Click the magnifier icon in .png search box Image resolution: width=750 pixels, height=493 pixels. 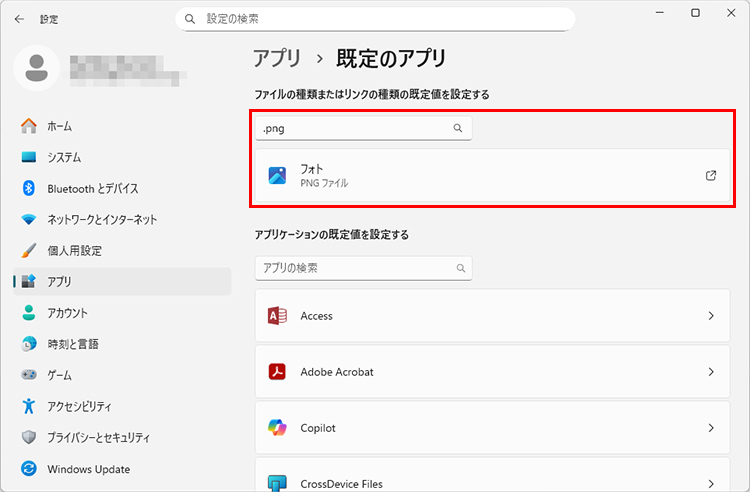click(x=458, y=128)
